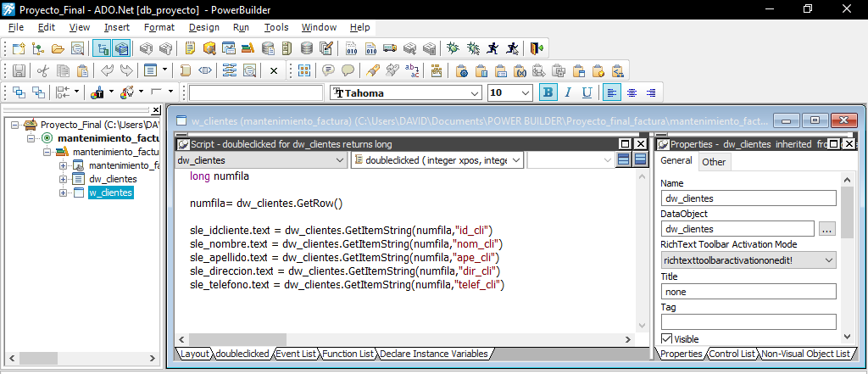Click the delivery truck deploy icon
This screenshot has height=374, width=868.
(x=390, y=48)
